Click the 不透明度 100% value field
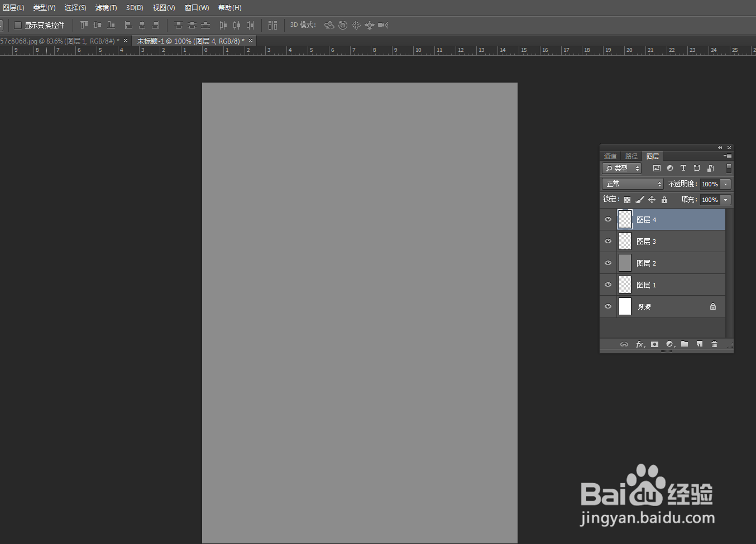 (710, 184)
